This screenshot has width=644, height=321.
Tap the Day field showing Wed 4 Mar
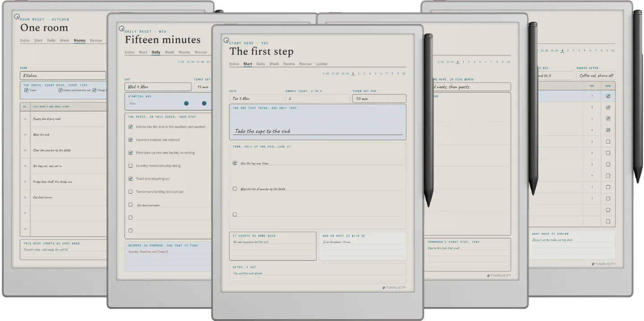(158, 87)
